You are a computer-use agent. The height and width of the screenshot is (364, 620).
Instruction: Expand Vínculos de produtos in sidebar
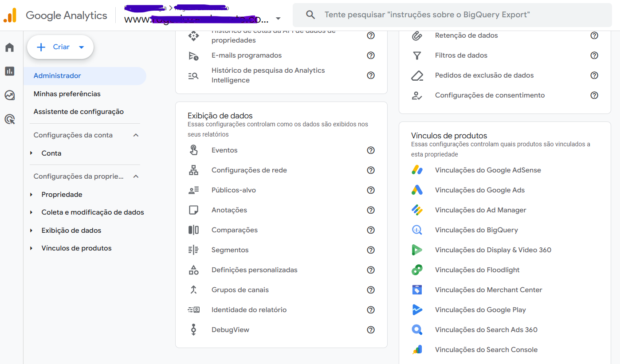31,248
